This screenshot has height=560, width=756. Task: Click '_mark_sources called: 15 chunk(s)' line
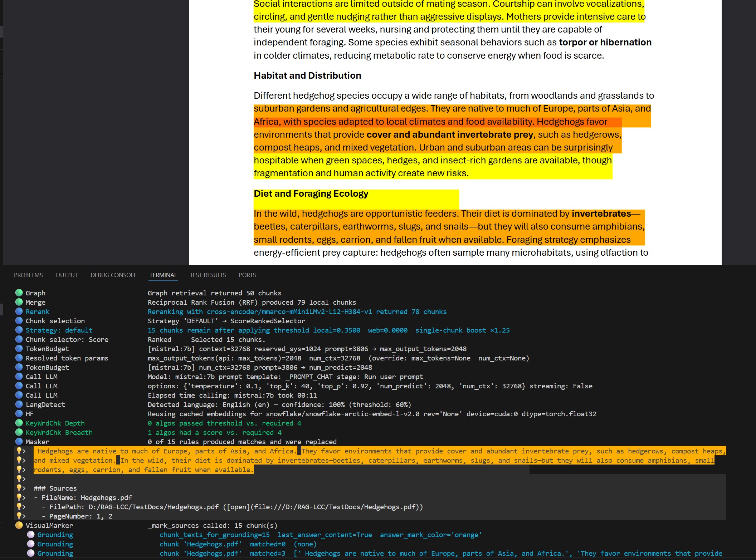click(213, 525)
